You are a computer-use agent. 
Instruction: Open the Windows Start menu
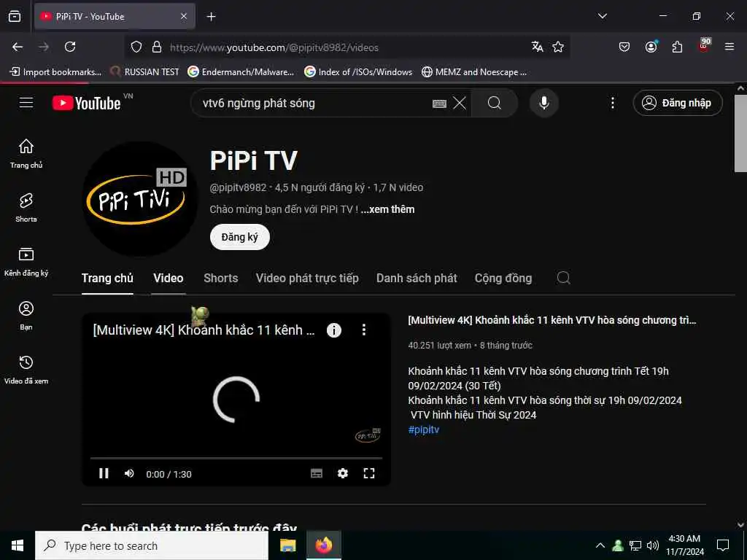(18, 545)
